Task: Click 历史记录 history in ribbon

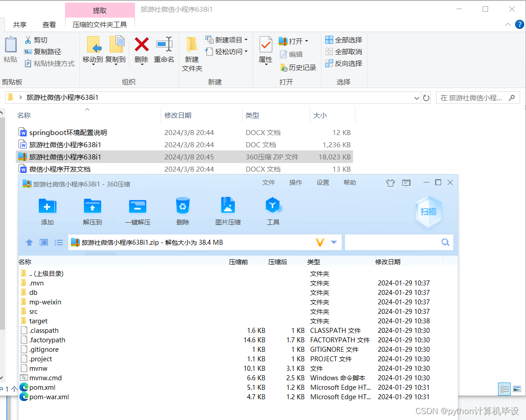Action: pyautogui.click(x=298, y=67)
